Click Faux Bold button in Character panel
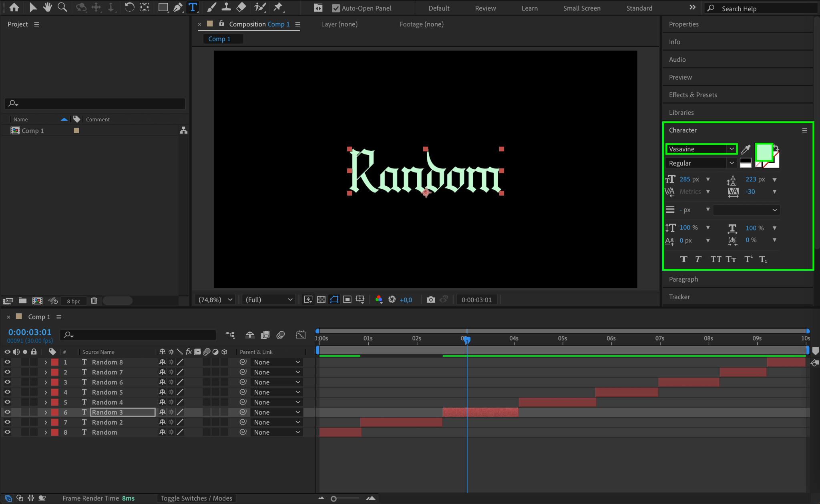Viewport: 820px width, 504px height. (683, 259)
